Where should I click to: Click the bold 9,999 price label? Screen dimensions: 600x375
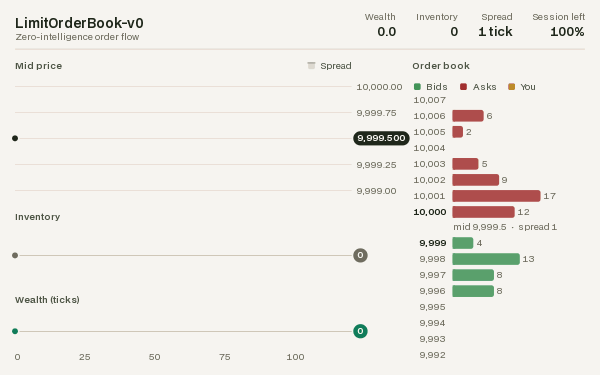(433, 243)
